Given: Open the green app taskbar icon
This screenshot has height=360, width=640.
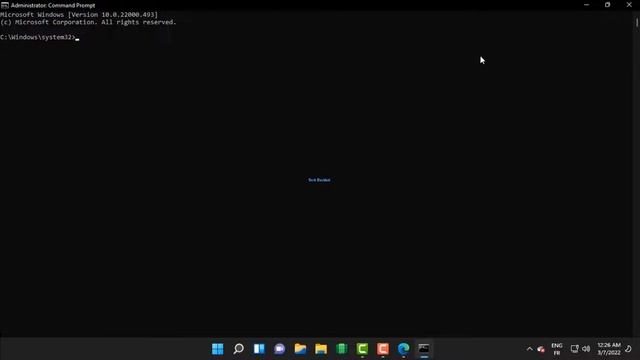Looking at the screenshot, I should (342, 349).
